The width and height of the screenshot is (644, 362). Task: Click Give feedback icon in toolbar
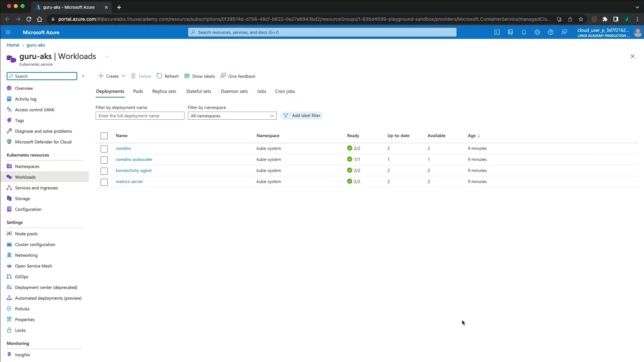[223, 76]
